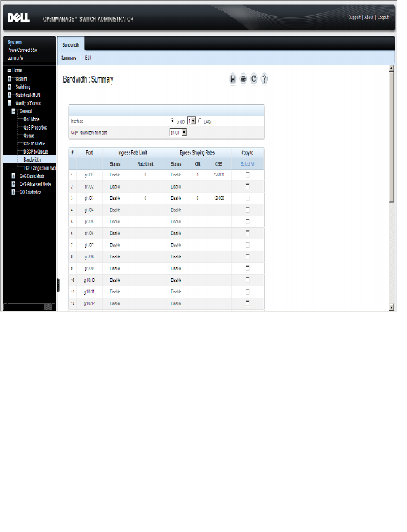Open the About link
This screenshot has width=407, height=532.
click(369, 17)
